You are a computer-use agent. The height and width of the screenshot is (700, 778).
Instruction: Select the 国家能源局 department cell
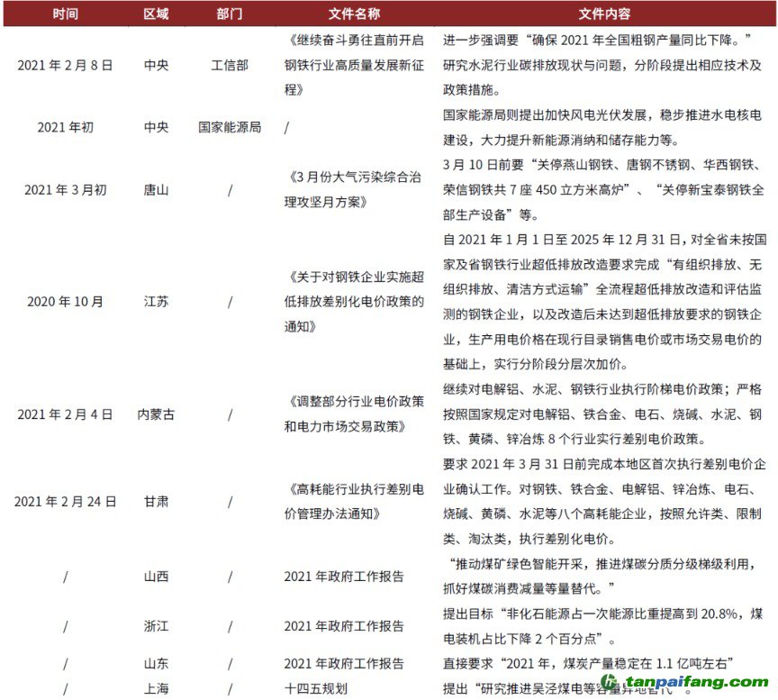(x=230, y=127)
